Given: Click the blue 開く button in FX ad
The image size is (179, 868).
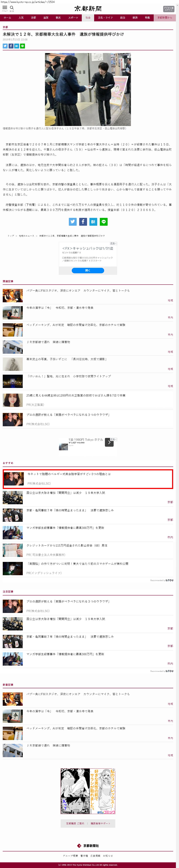Looking at the screenshot, I should pyautogui.click(x=88, y=270).
